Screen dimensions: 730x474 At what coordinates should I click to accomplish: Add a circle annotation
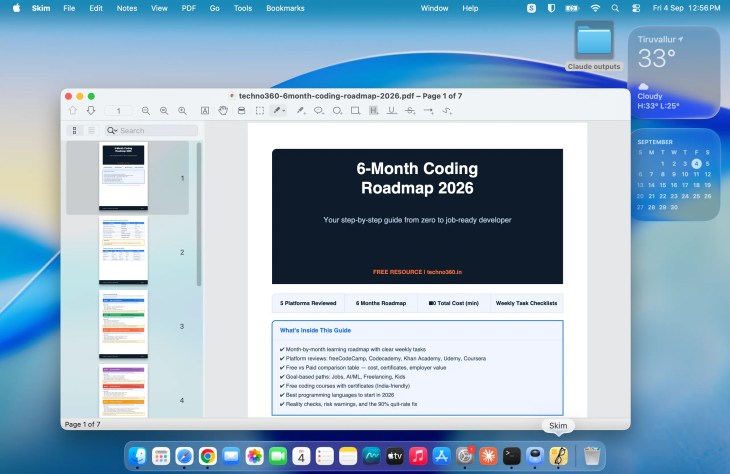tap(337, 111)
